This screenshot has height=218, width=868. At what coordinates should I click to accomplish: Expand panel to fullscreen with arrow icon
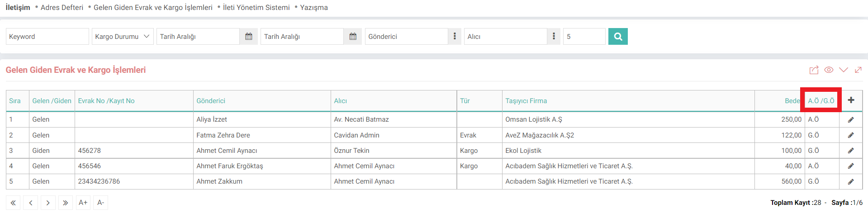tap(858, 70)
